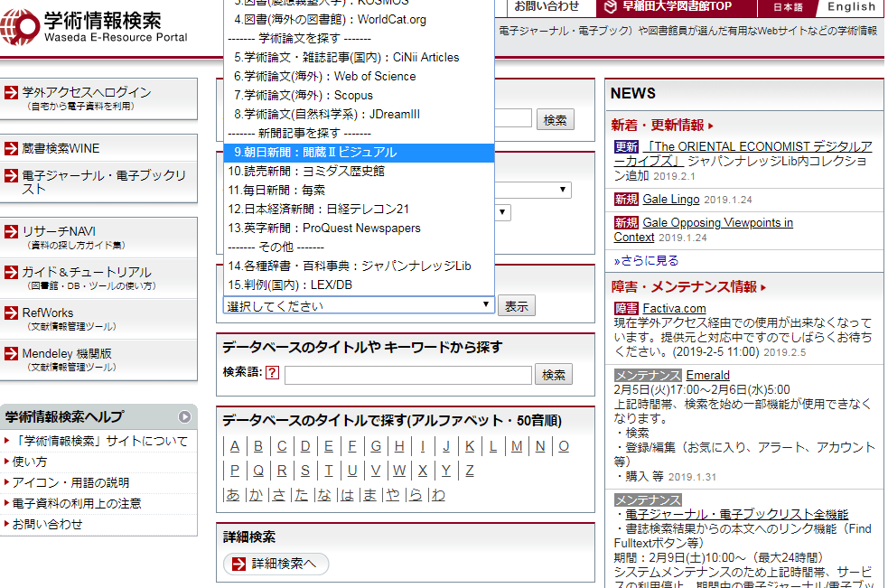The height and width of the screenshot is (588, 888).
Task: Click the red arrow icon in 詳細検索へ button
Action: [x=239, y=564]
